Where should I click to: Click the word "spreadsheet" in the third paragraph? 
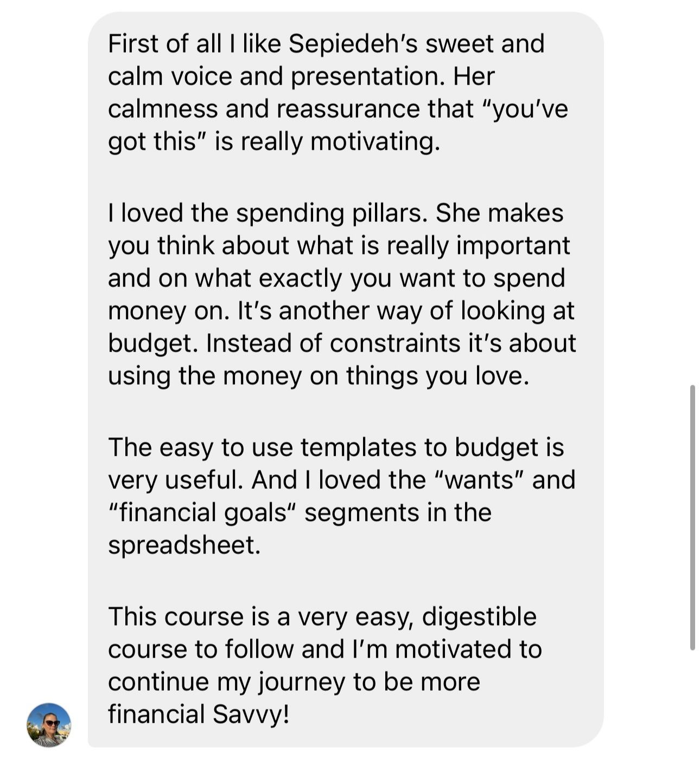pyautogui.click(x=184, y=546)
